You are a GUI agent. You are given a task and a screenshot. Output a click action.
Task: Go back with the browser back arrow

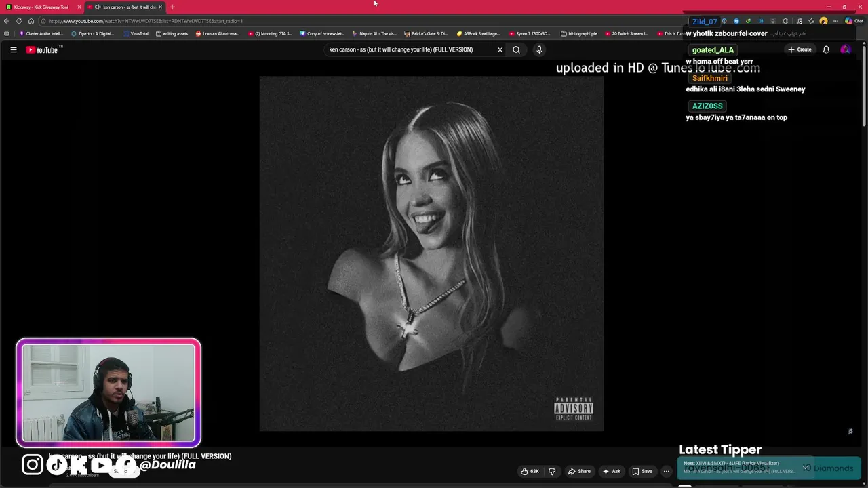tap(7, 21)
